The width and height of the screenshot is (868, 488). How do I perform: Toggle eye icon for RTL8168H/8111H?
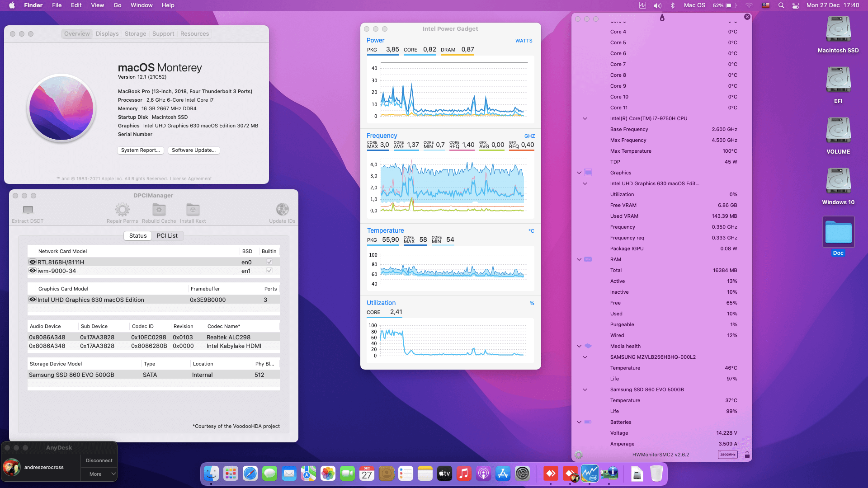point(33,262)
